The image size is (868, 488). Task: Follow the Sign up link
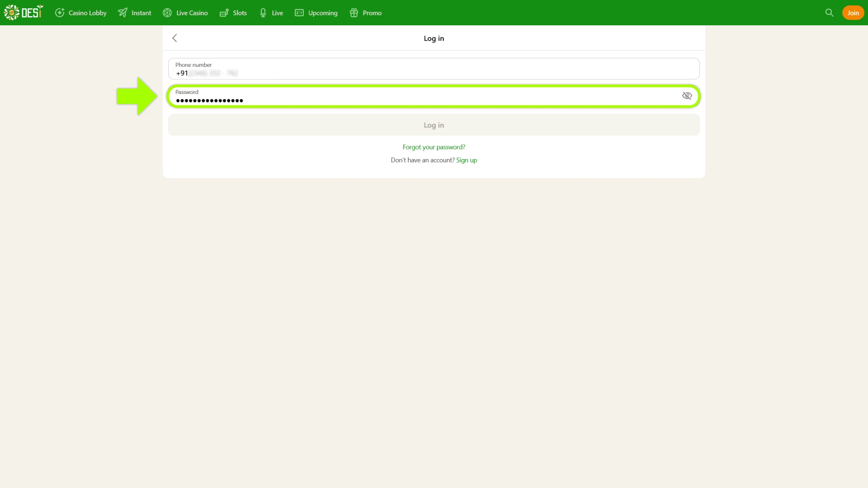point(466,160)
